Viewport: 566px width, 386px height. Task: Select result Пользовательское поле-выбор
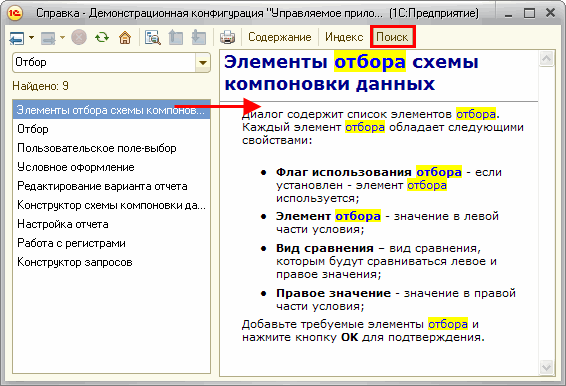click(x=112, y=148)
